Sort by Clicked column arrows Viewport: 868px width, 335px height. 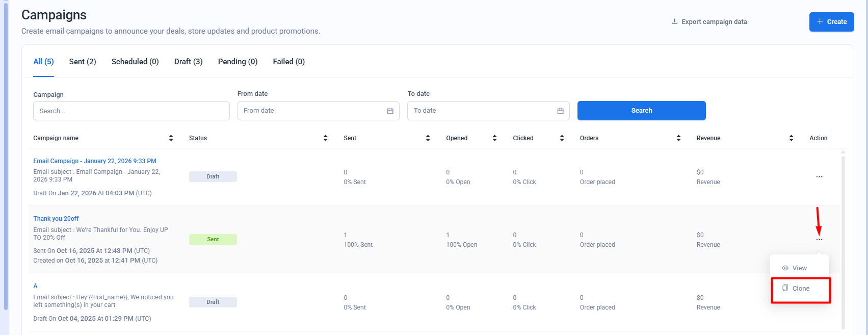click(562, 138)
